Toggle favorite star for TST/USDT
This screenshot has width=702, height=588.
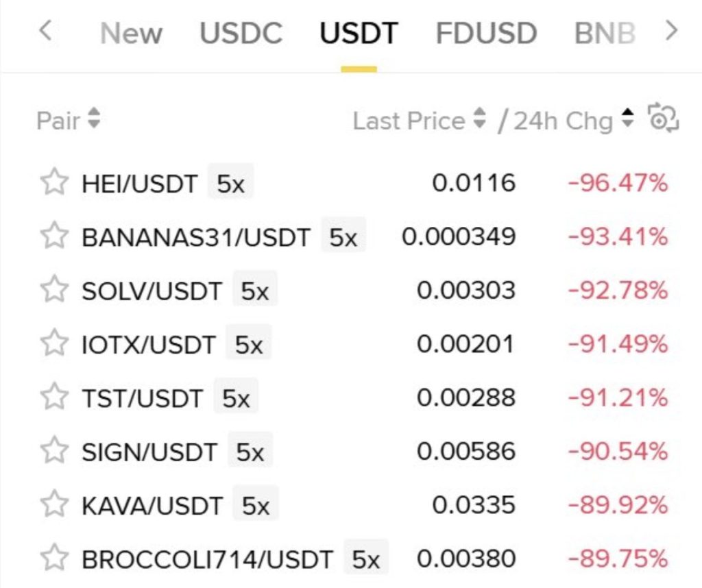click(x=54, y=397)
